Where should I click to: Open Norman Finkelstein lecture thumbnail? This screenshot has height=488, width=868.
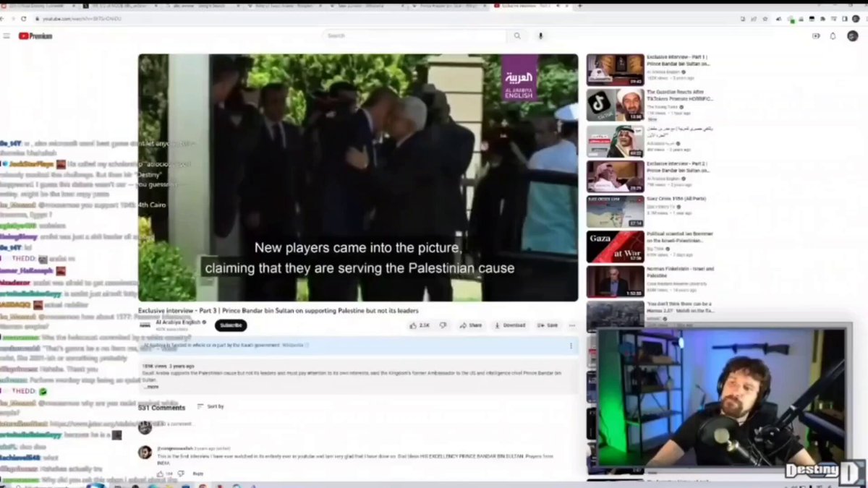(615, 282)
